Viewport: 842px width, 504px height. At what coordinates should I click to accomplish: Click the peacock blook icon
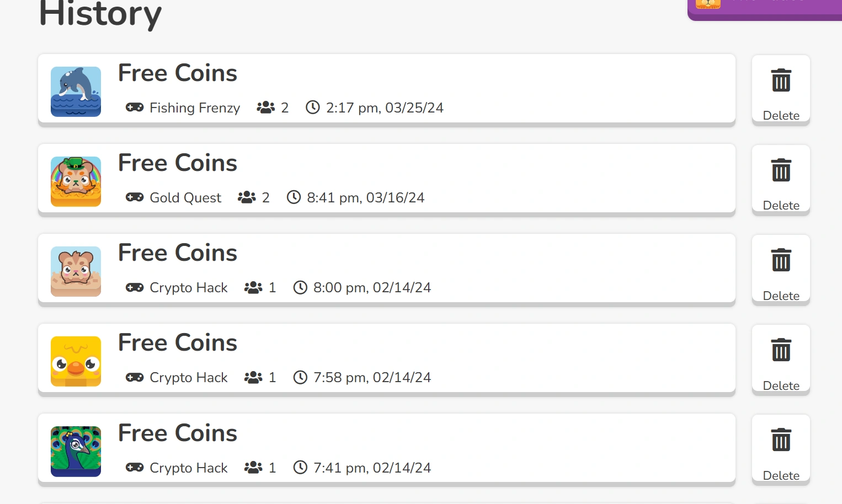click(76, 451)
